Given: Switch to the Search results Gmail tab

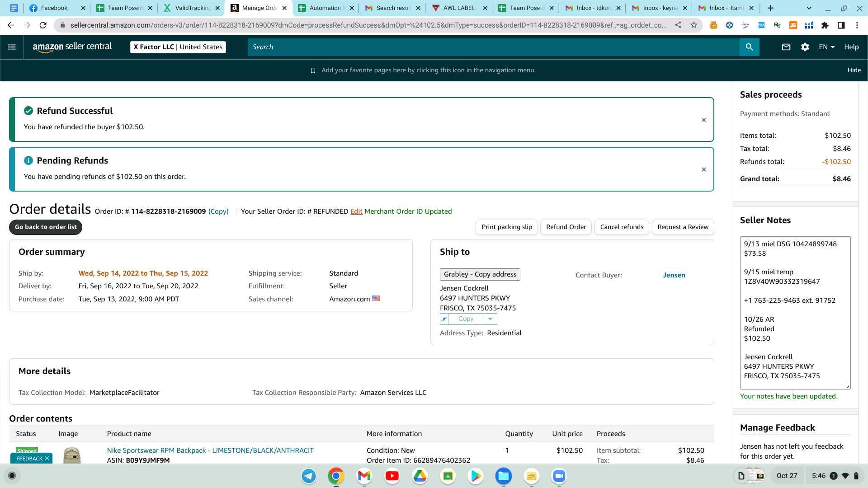Looking at the screenshot, I should 393,8.
